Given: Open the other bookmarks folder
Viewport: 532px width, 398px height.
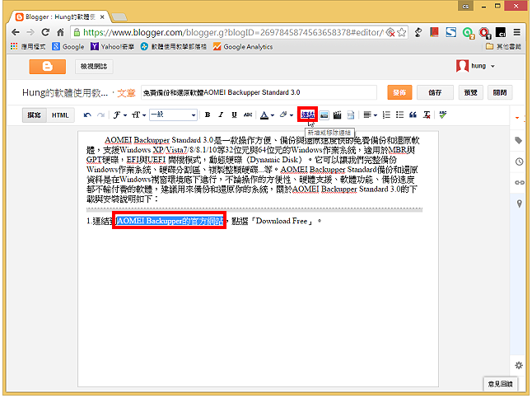Looking at the screenshot, I should click(503, 46).
